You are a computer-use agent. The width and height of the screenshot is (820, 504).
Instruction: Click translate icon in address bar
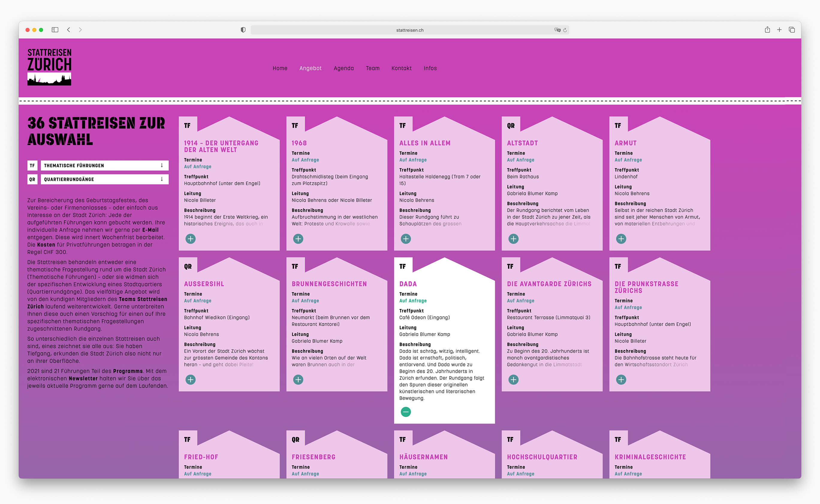tap(557, 30)
